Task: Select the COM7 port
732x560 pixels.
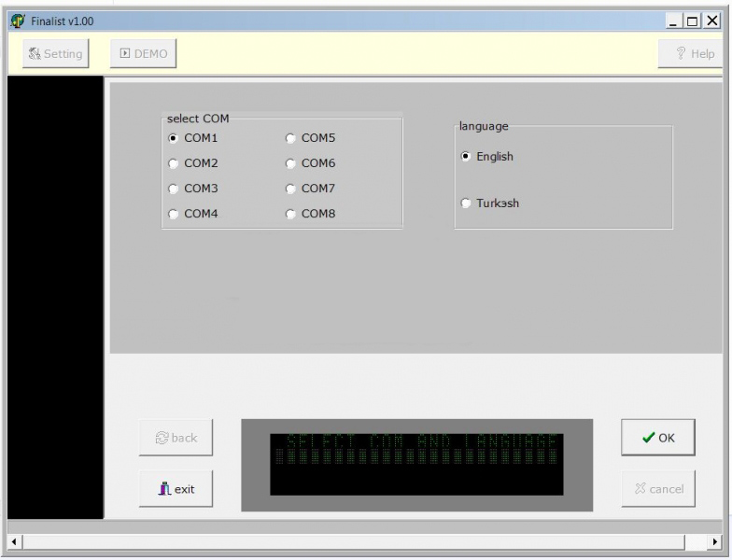Action: point(290,189)
